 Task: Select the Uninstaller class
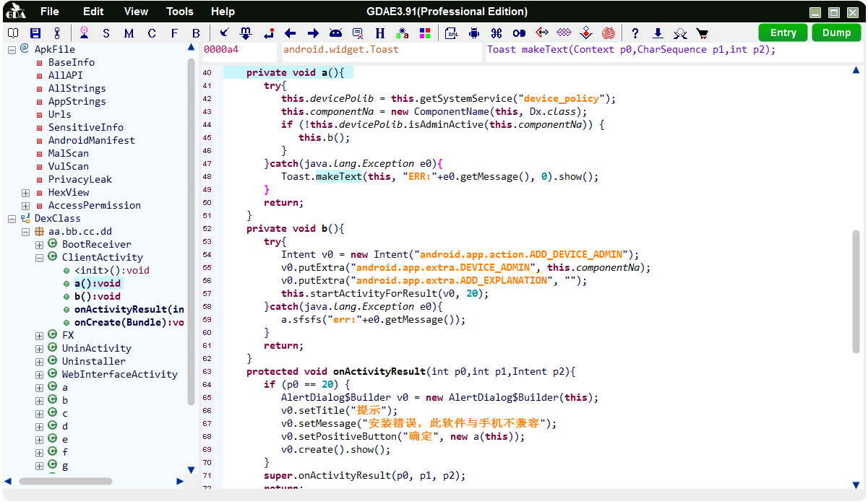coord(93,361)
